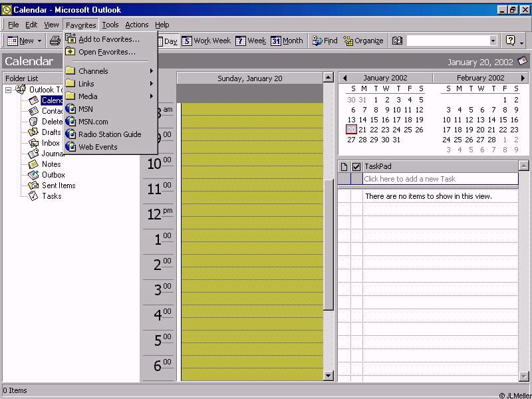Open the Inbox folder

tap(51, 143)
